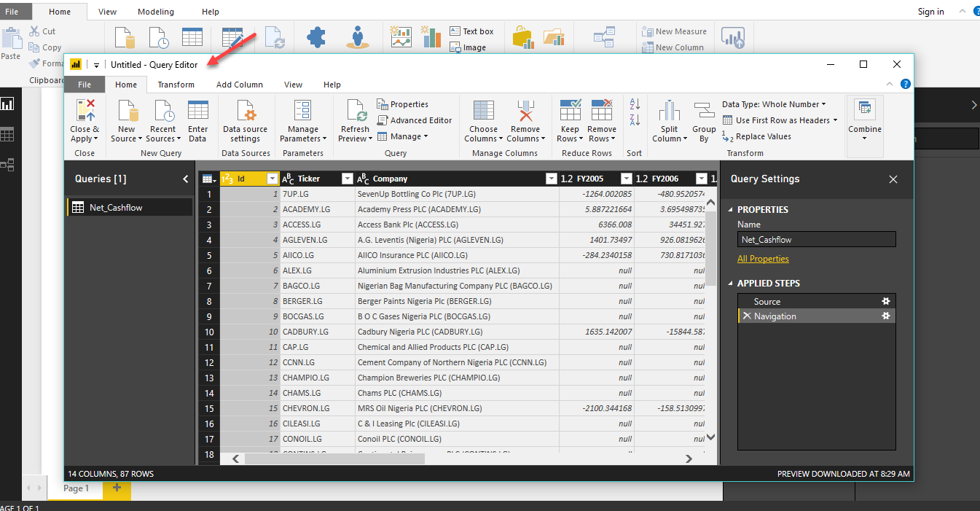Switch to the Transform tab
The width and height of the screenshot is (980, 511).
(176, 84)
